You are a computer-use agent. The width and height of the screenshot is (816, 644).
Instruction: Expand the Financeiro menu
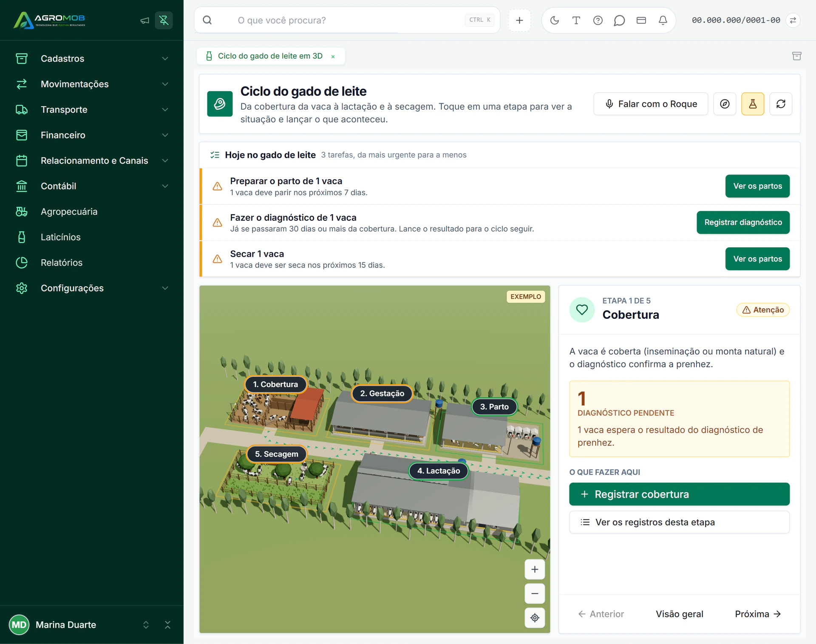[92, 135]
